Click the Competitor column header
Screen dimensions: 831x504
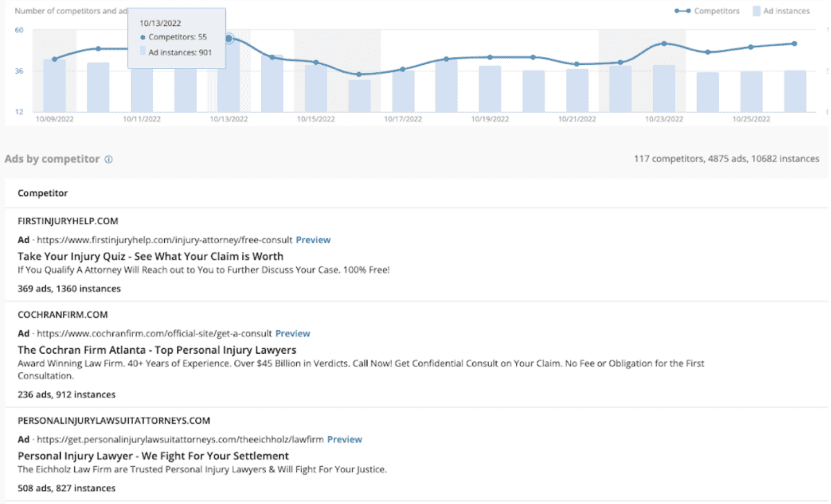coord(43,193)
